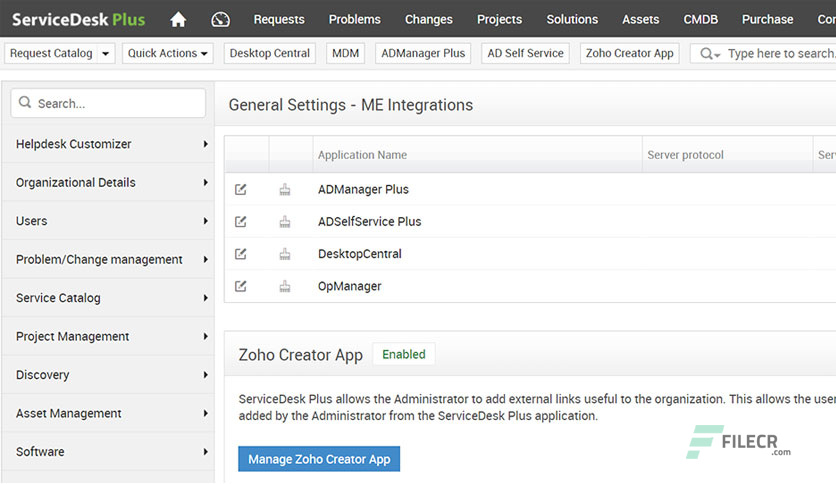The width and height of the screenshot is (836, 484).
Task: Open the top search type magnifier dropdown
Action: pyautogui.click(x=710, y=54)
